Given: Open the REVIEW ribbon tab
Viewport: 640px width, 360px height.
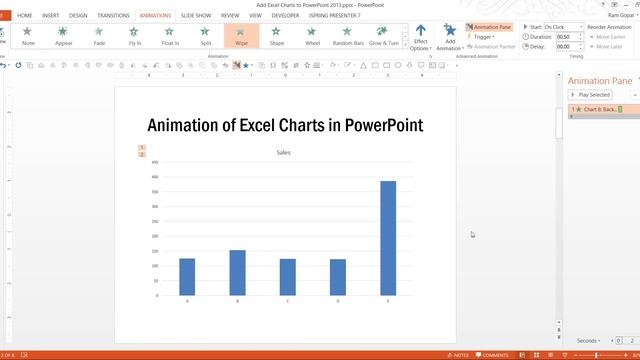Looking at the screenshot, I should click(230, 16).
